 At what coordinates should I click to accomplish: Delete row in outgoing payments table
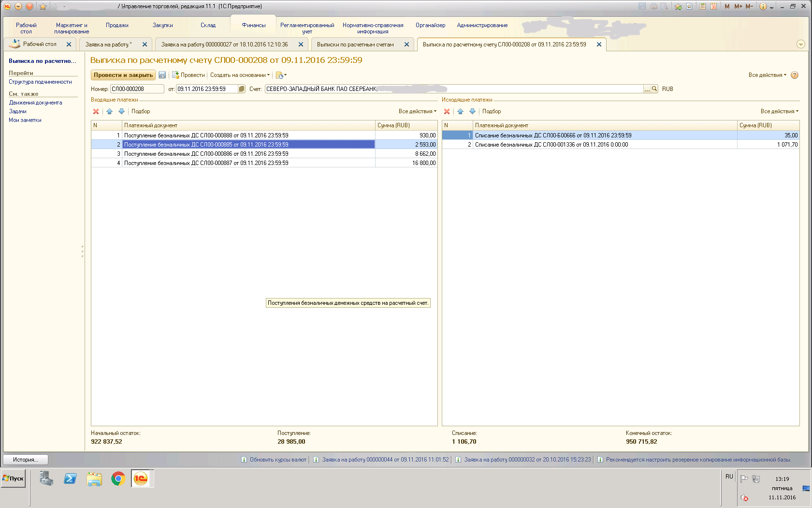click(x=447, y=111)
